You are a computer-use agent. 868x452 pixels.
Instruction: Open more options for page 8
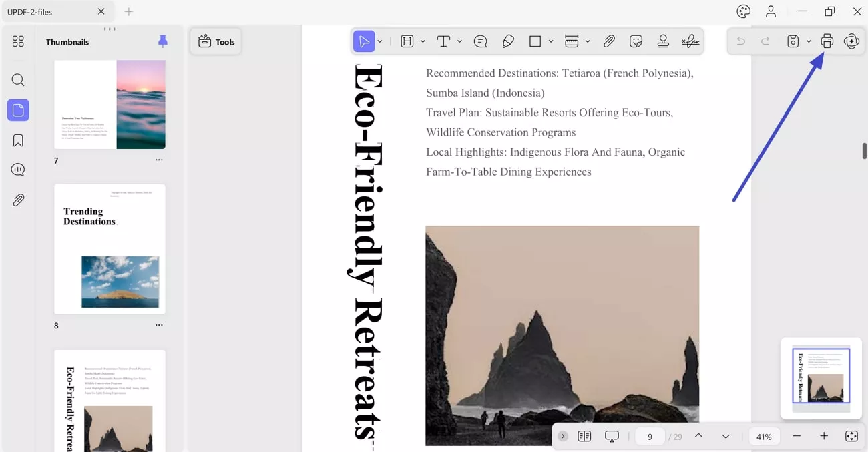pyautogui.click(x=159, y=325)
